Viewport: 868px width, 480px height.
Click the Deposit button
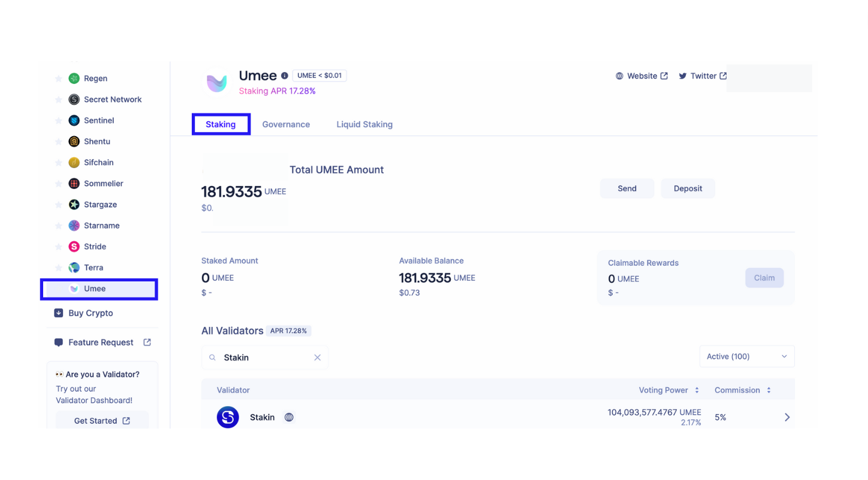pos(688,188)
